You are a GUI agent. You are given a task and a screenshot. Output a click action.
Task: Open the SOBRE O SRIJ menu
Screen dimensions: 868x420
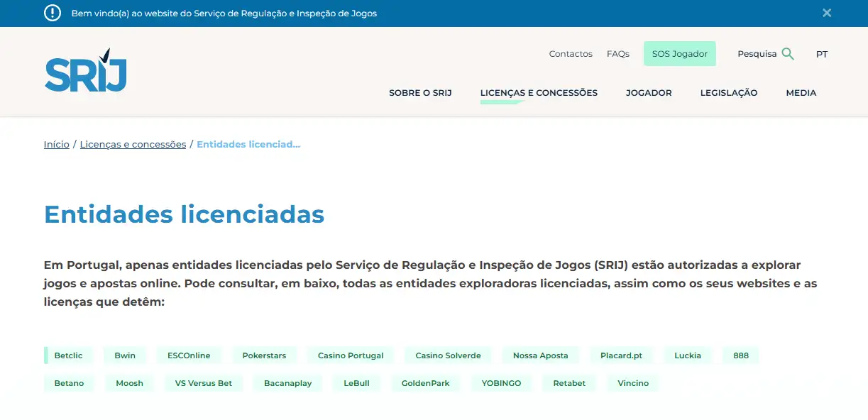[420, 93]
